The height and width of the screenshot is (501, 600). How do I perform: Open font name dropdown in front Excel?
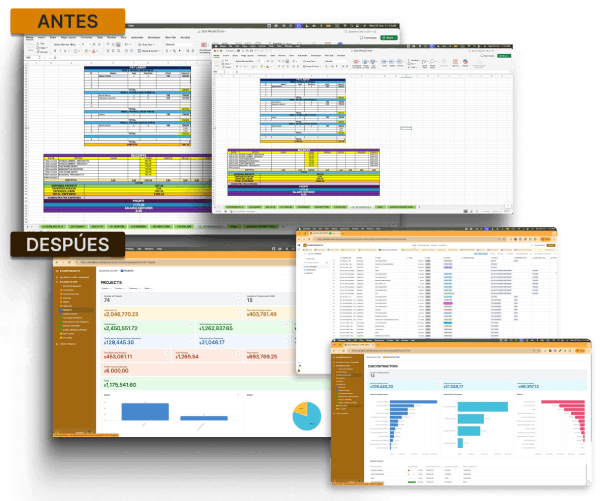coord(245,61)
